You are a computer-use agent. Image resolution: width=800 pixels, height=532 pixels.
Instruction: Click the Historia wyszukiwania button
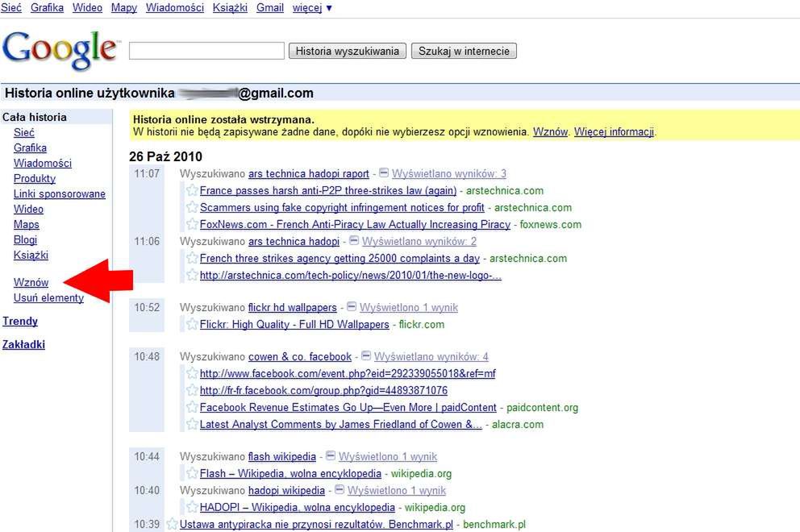(x=348, y=51)
